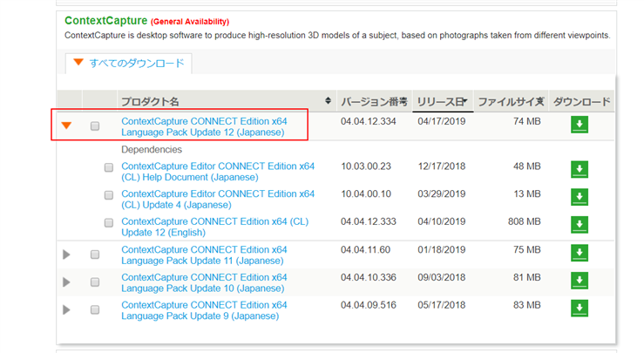The width and height of the screenshot is (644, 353).
Task: Sort by リリース日 column header
Action: click(x=443, y=101)
